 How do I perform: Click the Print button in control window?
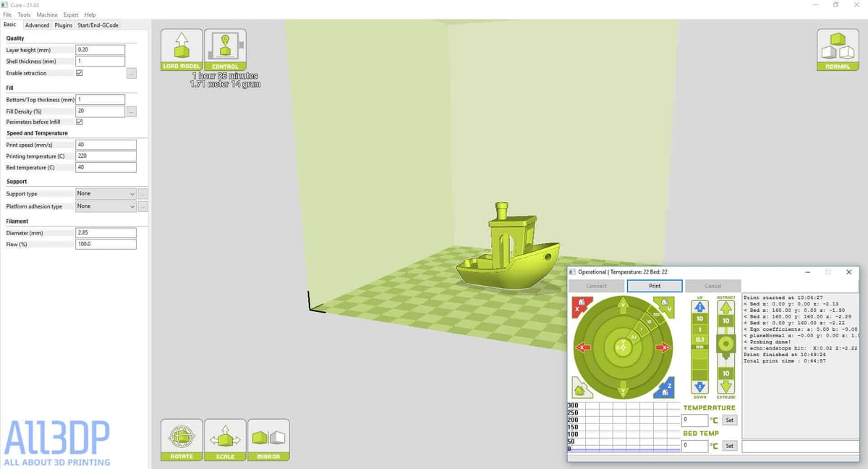655,286
